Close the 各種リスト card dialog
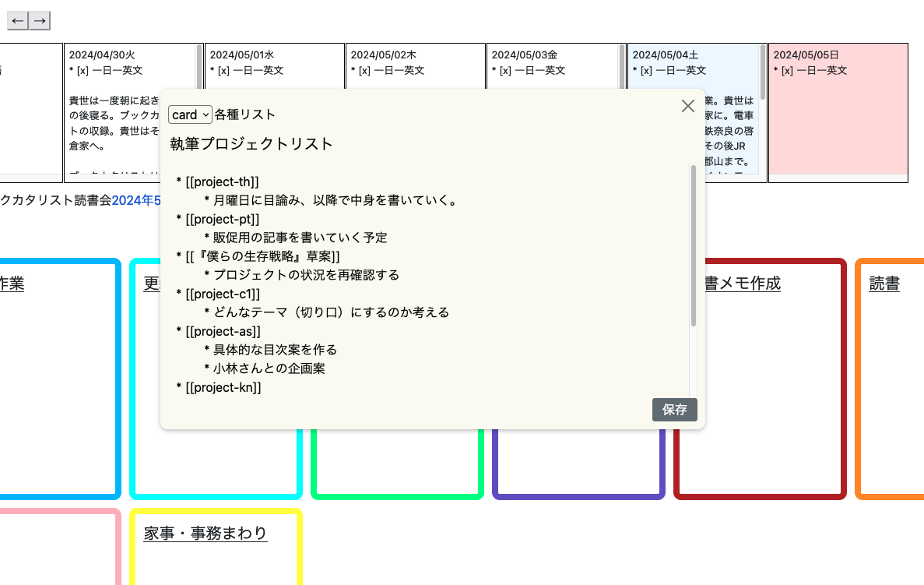 pyautogui.click(x=687, y=106)
